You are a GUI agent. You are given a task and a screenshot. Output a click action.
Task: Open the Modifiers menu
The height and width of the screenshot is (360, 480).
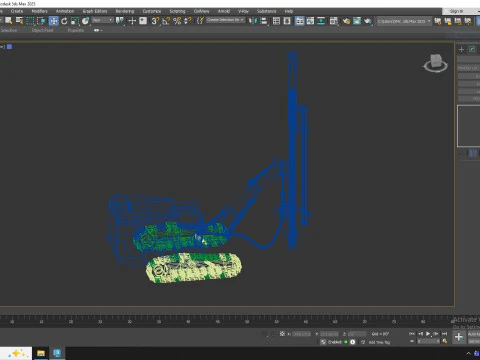coord(39,11)
